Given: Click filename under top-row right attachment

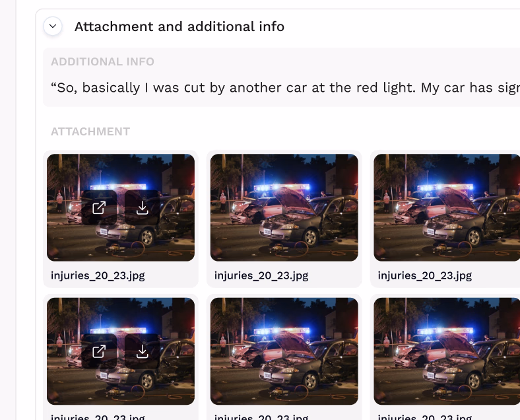Looking at the screenshot, I should (425, 275).
